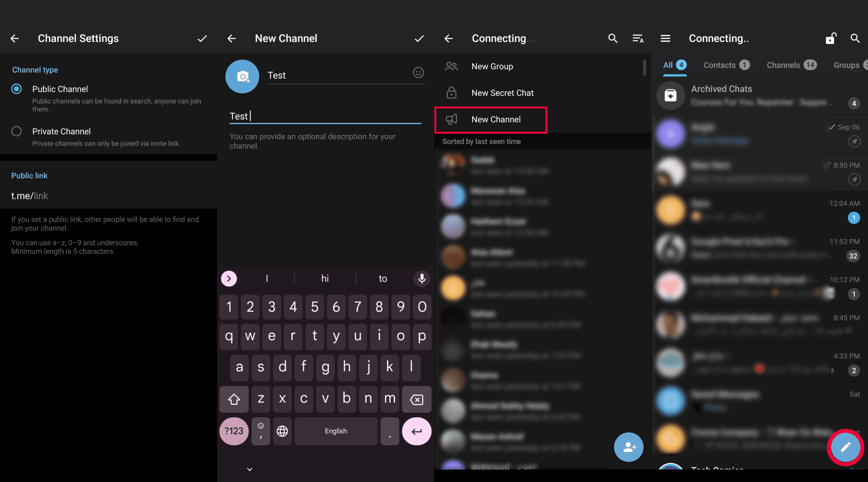Confirm Channel Settings with checkmark
The height and width of the screenshot is (482, 868).
[202, 38]
